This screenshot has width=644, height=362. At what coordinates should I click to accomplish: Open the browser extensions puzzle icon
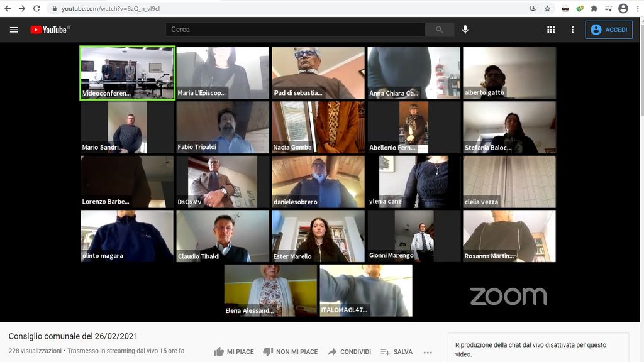594,8
